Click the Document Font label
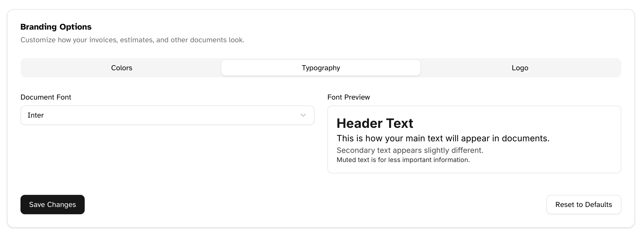Image resolution: width=644 pixels, height=239 pixels. coord(46,97)
